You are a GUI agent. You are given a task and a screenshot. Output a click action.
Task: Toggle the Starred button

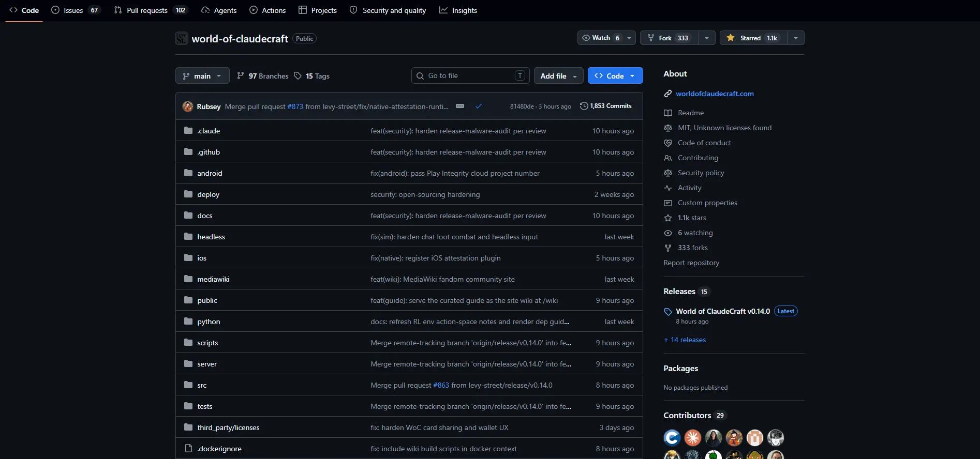pyautogui.click(x=753, y=38)
